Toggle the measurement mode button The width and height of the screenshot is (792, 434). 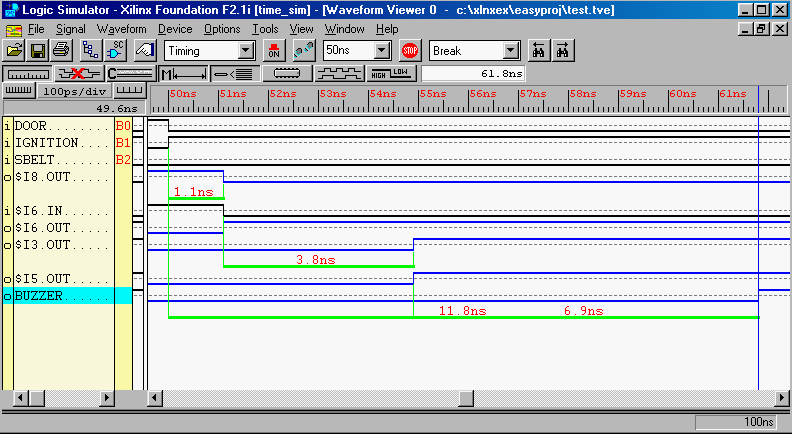click(x=183, y=73)
